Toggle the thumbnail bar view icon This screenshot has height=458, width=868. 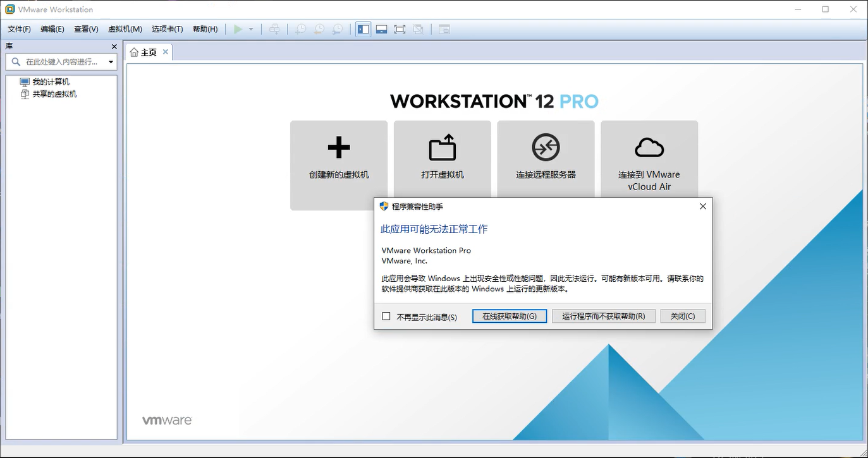(381, 29)
